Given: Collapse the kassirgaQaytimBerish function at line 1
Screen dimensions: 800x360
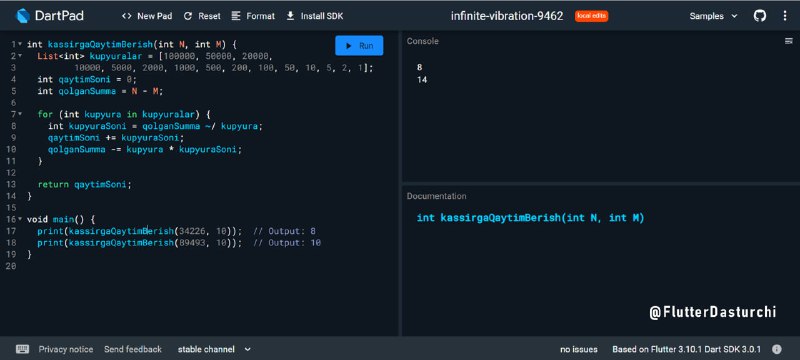Looking at the screenshot, I should (x=20, y=45).
